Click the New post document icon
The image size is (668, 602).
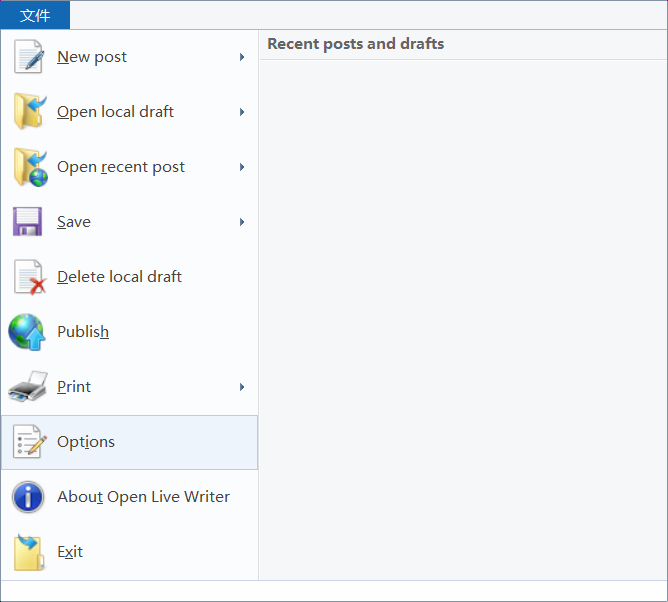tap(28, 57)
